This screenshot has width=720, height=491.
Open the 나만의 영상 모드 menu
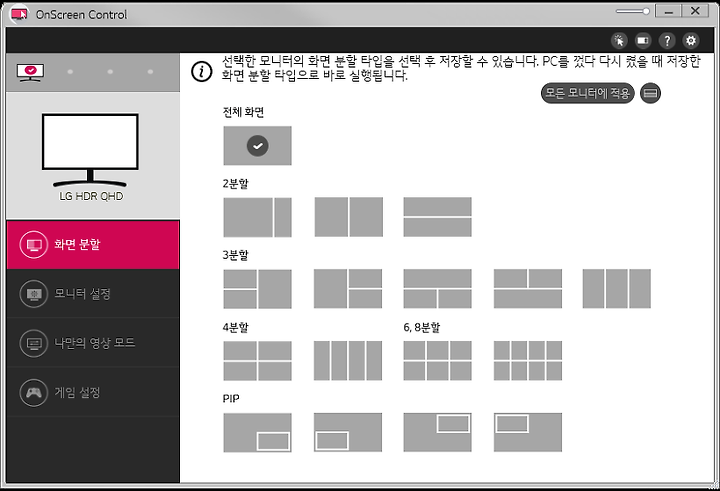tap(93, 343)
